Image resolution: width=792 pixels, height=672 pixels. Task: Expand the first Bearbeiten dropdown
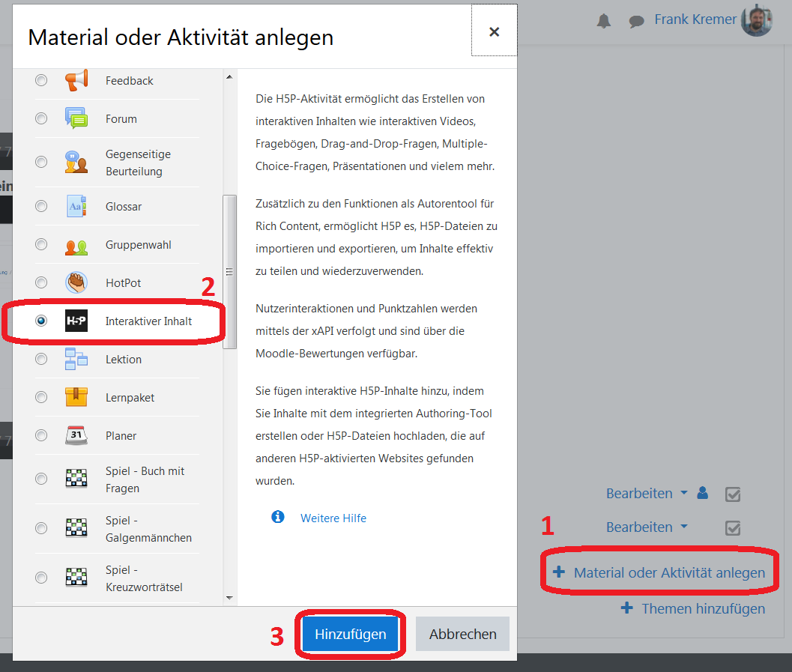[x=647, y=494]
